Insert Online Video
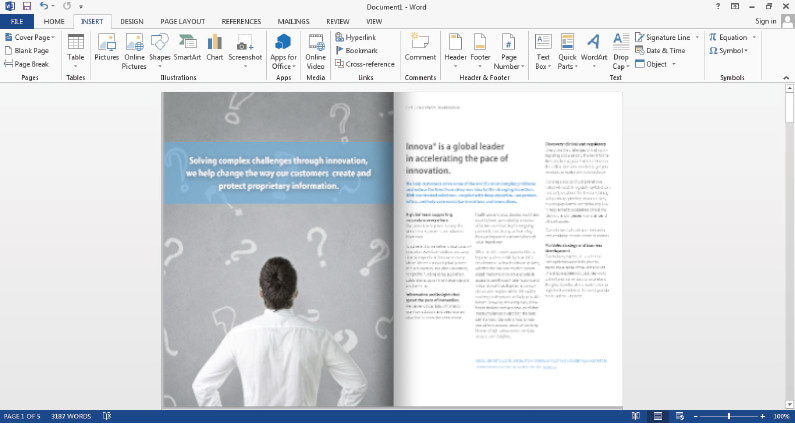 [315, 52]
